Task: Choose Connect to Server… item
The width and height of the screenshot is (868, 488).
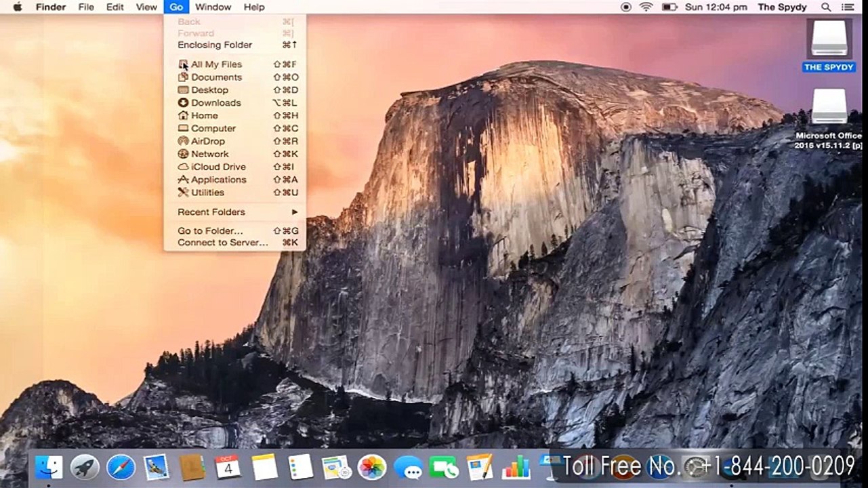Action: coord(234,243)
